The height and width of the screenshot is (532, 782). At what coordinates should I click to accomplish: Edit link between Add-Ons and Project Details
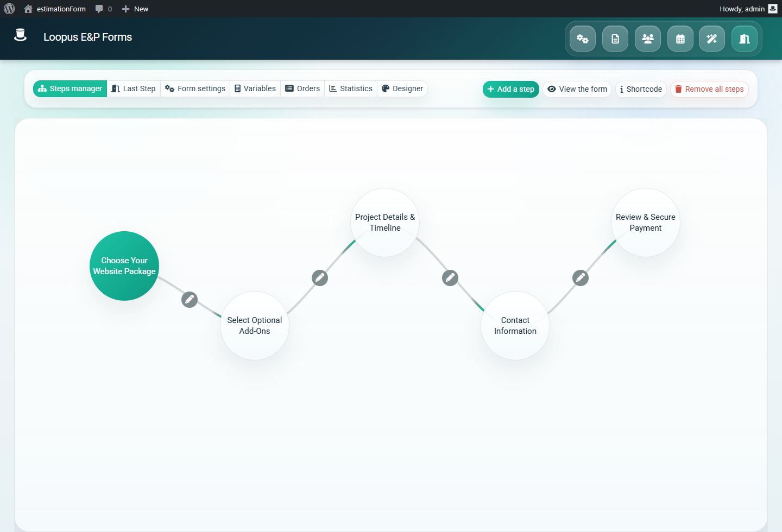320,277
